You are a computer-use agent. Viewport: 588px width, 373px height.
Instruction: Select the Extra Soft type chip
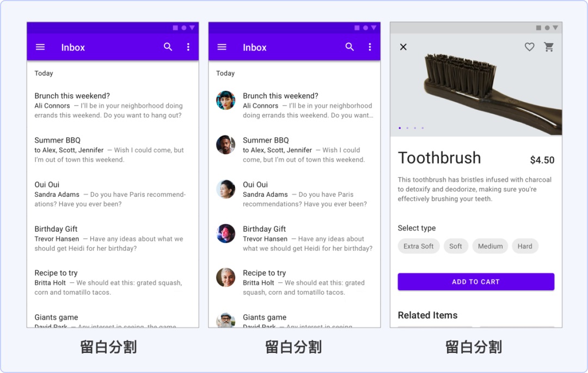click(419, 246)
